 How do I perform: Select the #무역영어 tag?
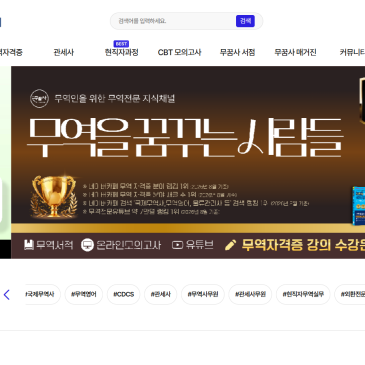pyautogui.click(x=84, y=294)
